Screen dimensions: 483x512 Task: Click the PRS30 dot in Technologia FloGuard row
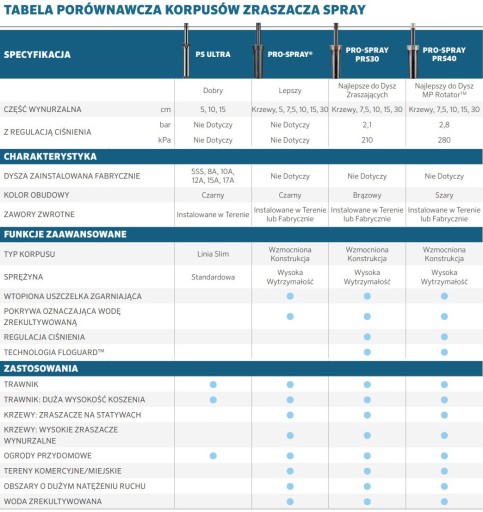[x=367, y=352]
